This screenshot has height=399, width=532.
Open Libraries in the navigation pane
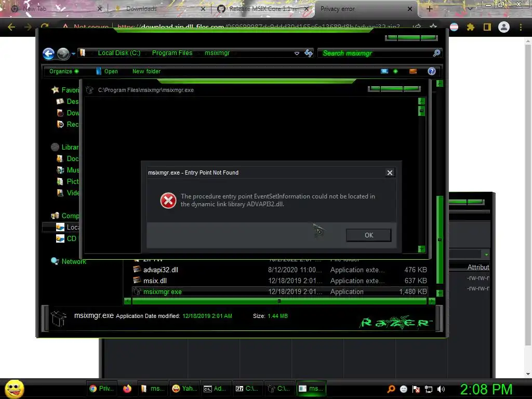65,147
